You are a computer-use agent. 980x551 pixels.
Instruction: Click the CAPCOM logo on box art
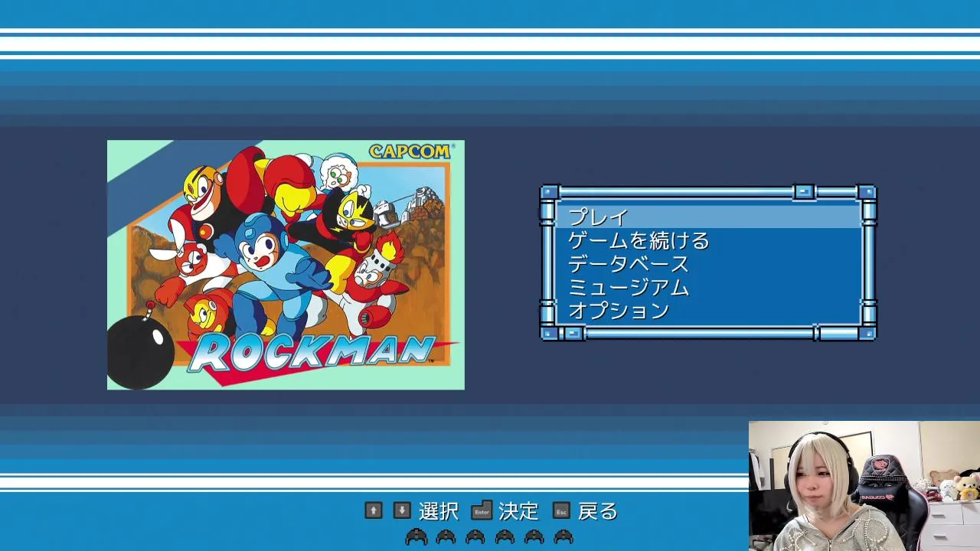pos(410,152)
